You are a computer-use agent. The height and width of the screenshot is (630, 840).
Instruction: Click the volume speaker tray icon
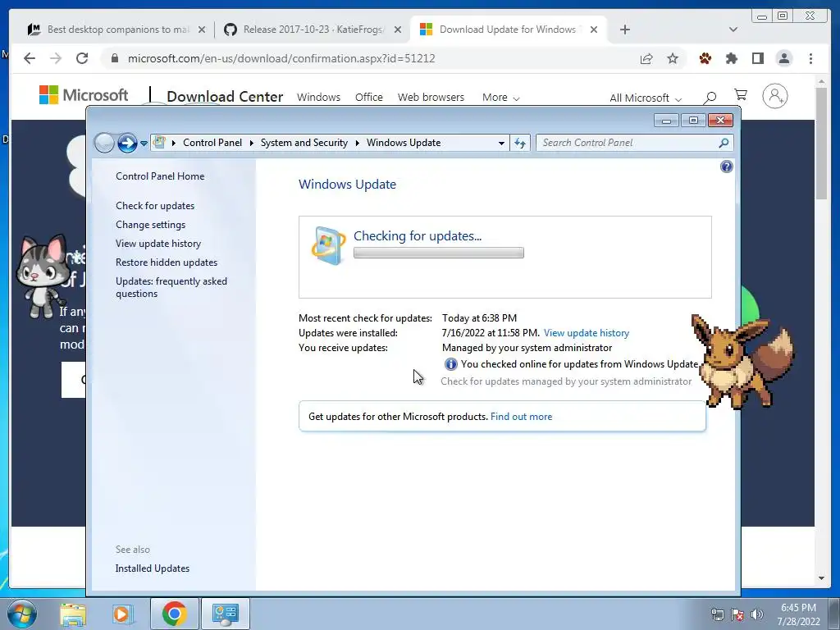tap(757, 614)
